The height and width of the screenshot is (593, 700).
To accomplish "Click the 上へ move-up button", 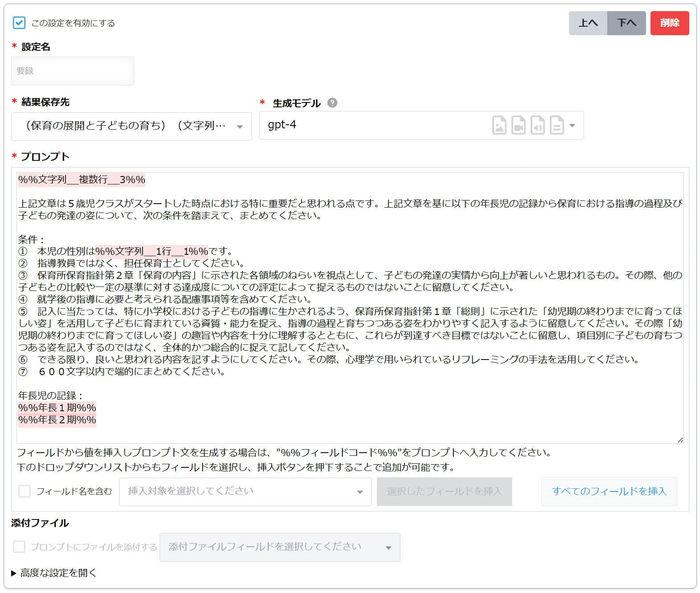I will coord(588,23).
